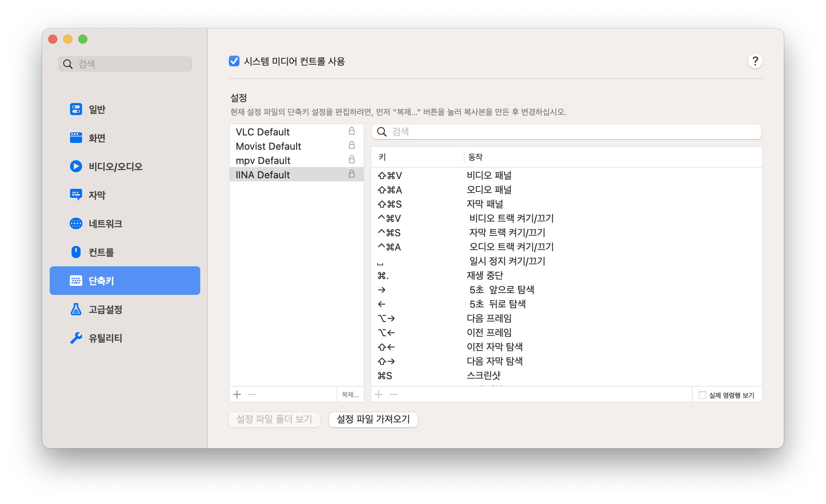Switch to the 단축키 tab

click(125, 281)
